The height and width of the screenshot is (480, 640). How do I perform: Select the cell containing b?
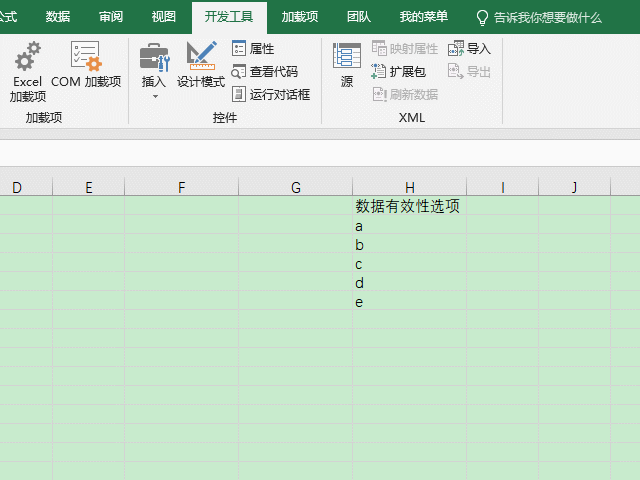pos(410,243)
